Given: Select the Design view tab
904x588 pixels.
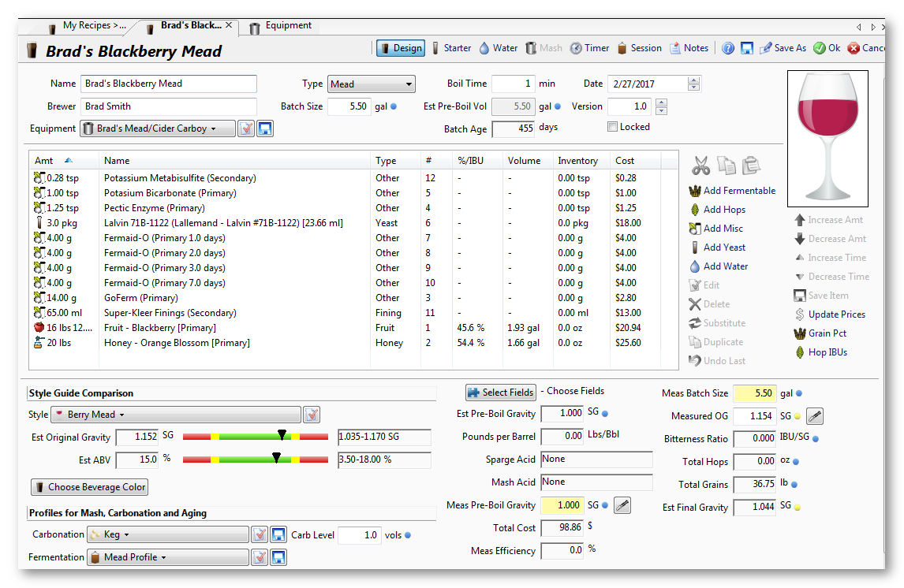Looking at the screenshot, I should [401, 48].
